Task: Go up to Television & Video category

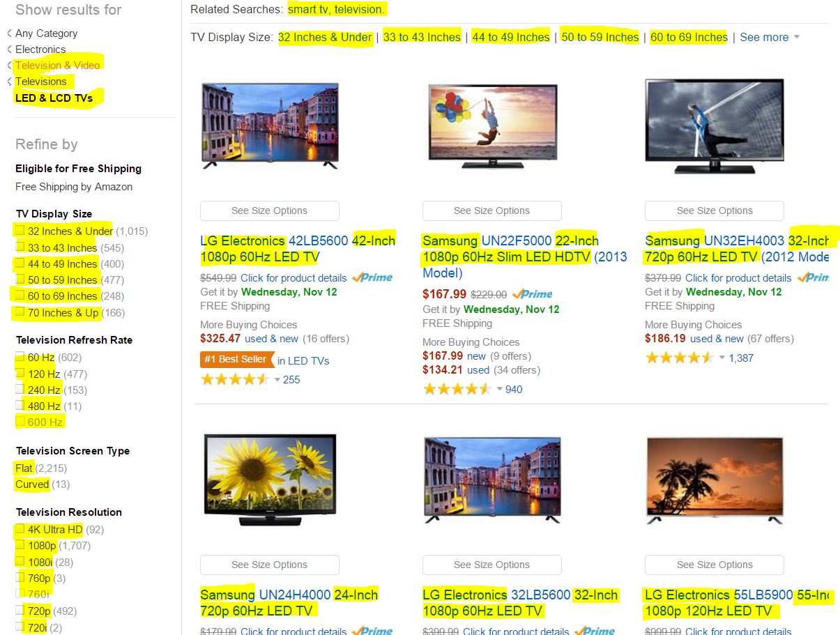Action: (58, 66)
